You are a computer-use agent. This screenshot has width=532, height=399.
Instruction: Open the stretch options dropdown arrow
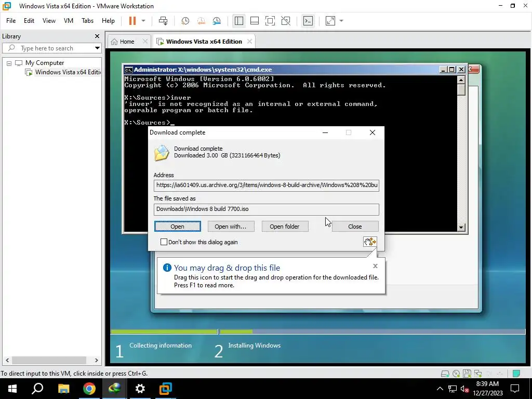pyautogui.click(x=341, y=21)
